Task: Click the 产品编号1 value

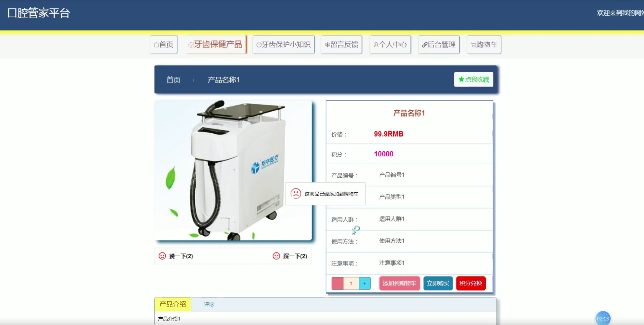Action: click(392, 175)
